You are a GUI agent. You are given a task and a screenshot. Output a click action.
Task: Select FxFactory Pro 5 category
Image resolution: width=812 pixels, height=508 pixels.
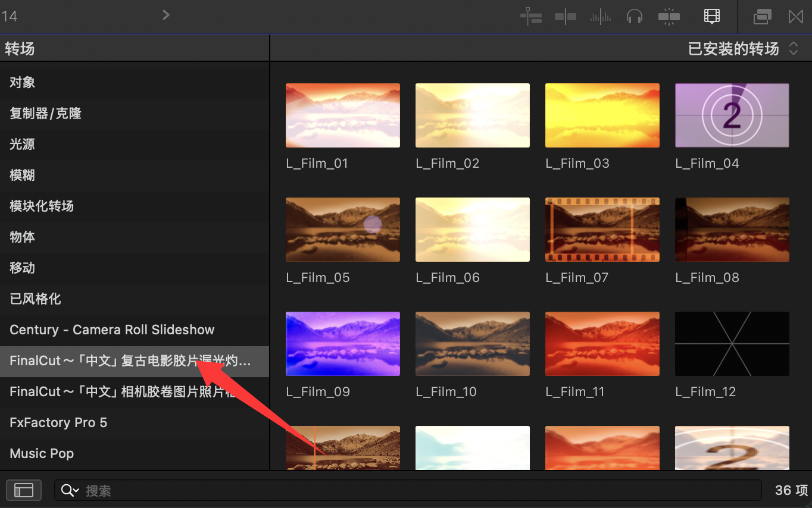coord(58,422)
